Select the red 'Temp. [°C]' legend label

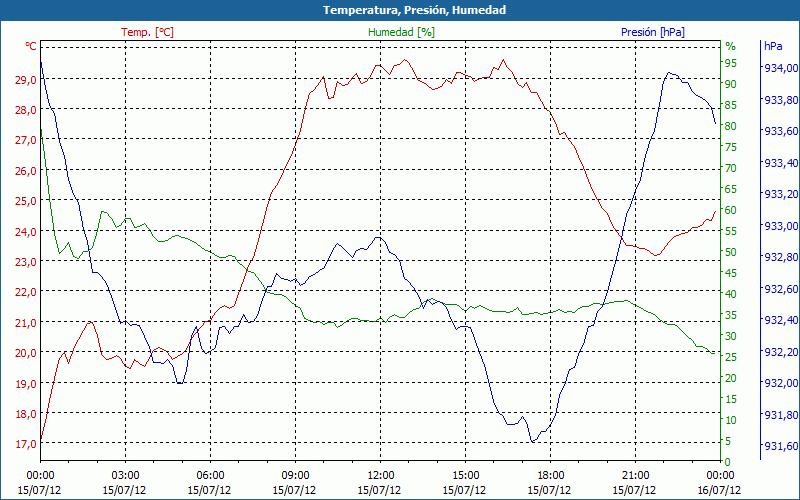pos(147,32)
